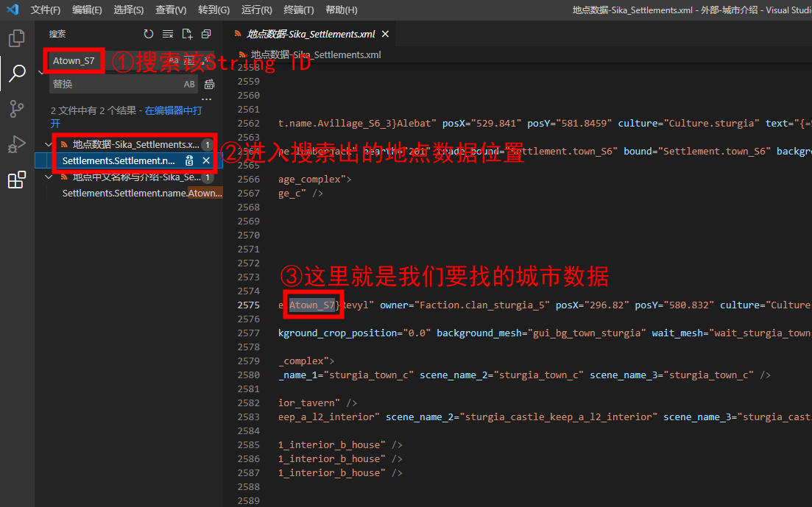Dismiss the selected Settlements.Settlement search match
The height and width of the screenshot is (507, 812).
pyautogui.click(x=206, y=160)
